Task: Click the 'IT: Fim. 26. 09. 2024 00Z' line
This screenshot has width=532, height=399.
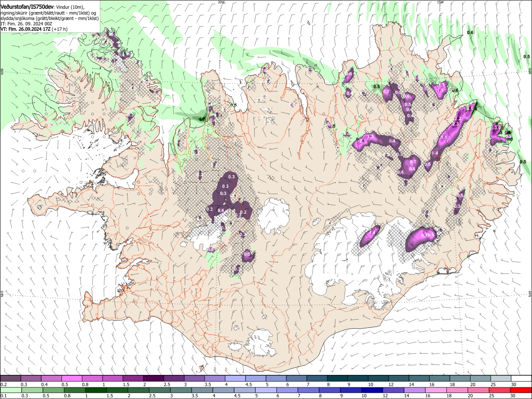Action: 26,24
